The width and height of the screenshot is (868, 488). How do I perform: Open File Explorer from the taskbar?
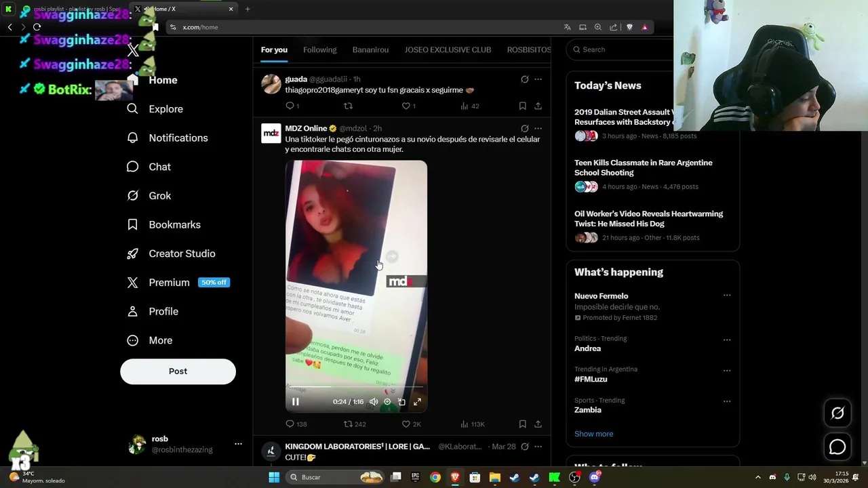(x=494, y=477)
